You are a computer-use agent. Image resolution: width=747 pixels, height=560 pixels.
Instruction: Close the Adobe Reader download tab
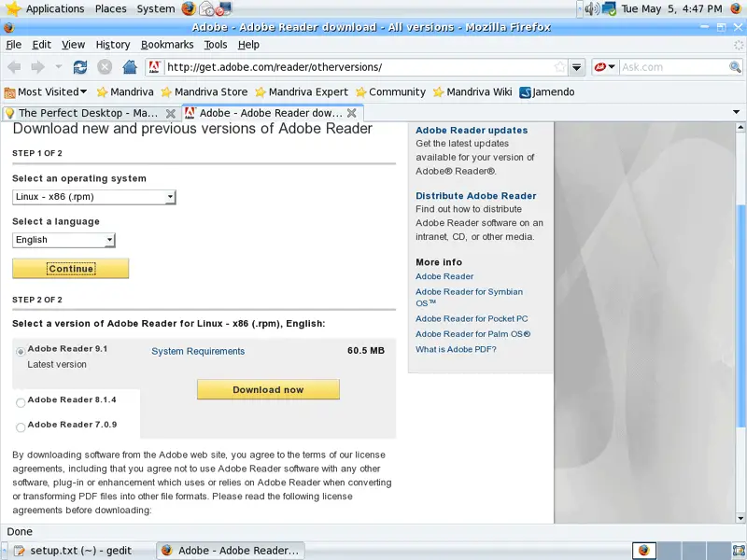[x=352, y=113]
